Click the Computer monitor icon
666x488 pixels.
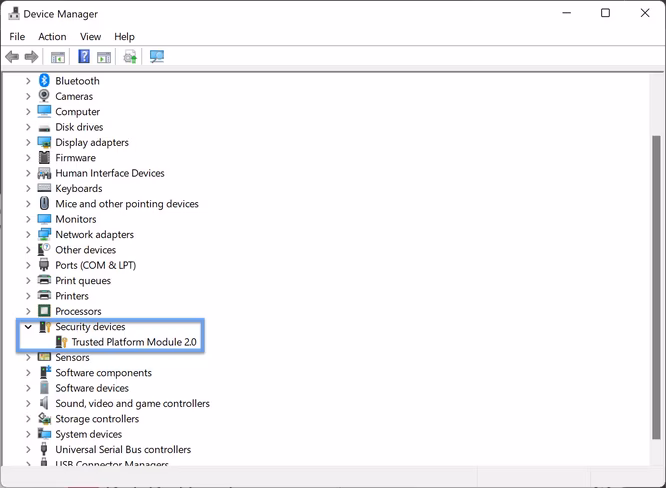(x=44, y=111)
